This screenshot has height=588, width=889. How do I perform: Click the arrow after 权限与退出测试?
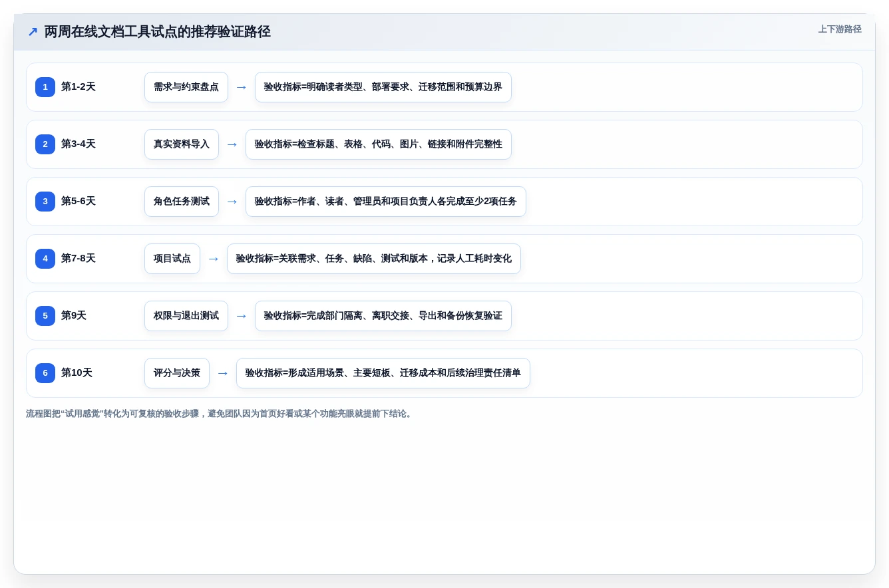pyautogui.click(x=242, y=316)
